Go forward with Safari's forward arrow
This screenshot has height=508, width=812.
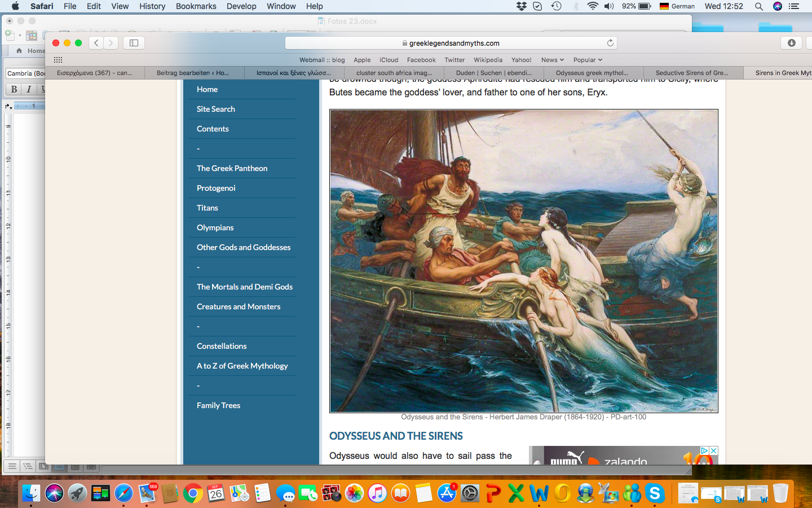click(111, 43)
